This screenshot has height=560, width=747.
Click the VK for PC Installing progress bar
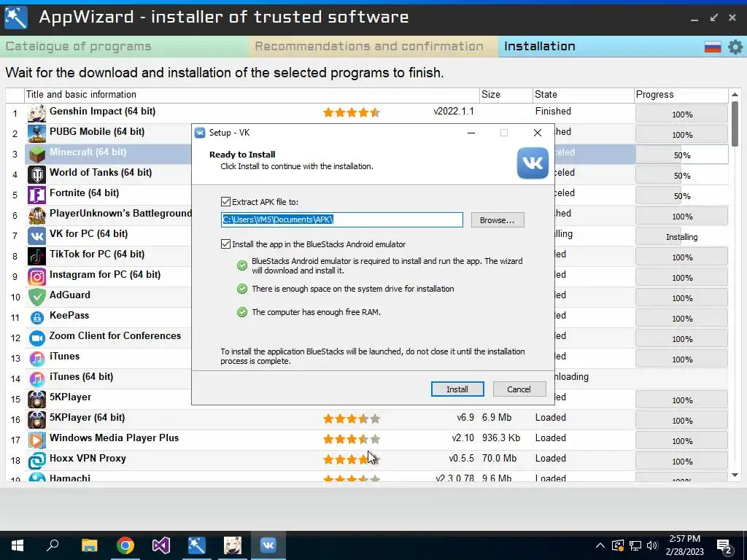682,237
